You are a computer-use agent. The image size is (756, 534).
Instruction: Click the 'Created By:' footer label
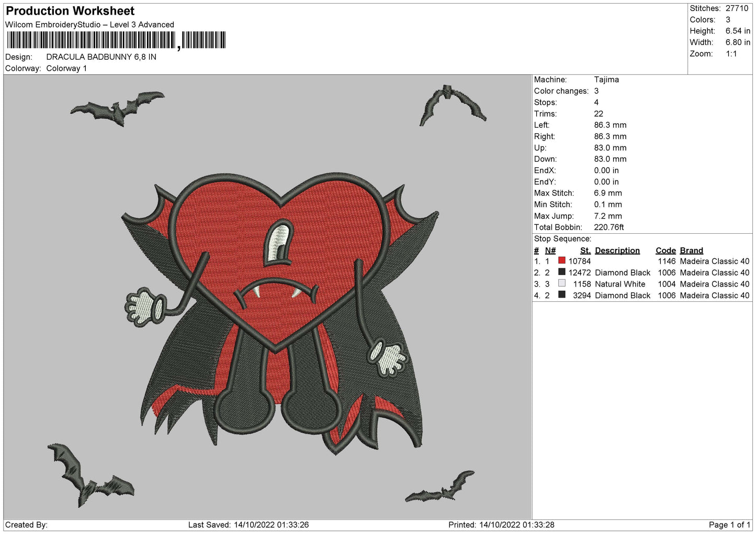(x=26, y=525)
